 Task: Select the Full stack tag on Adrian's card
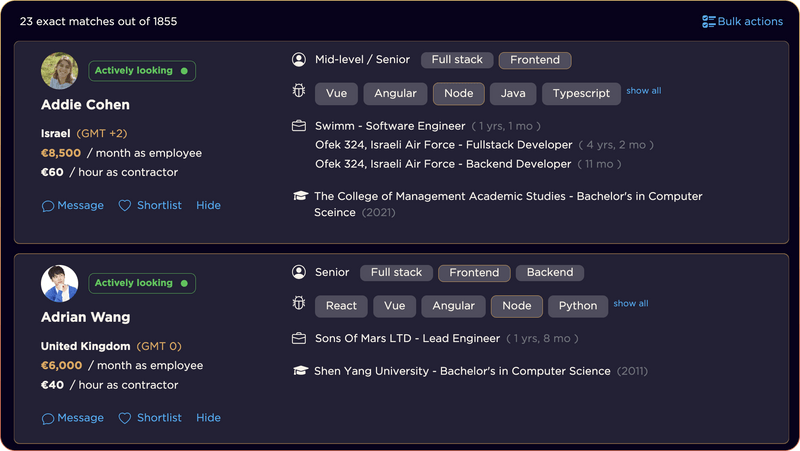click(x=396, y=272)
